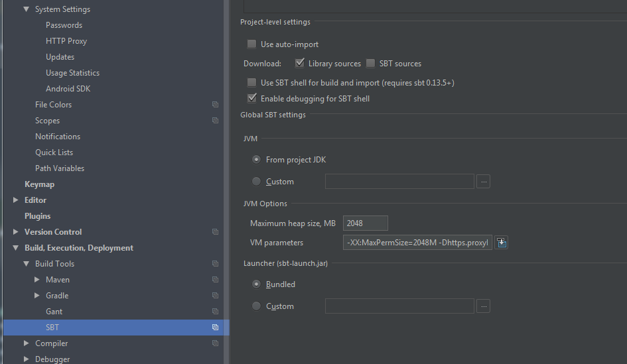The width and height of the screenshot is (627, 364).
Task: Browse for custom sbt-launch.jar button
Action: point(484,306)
